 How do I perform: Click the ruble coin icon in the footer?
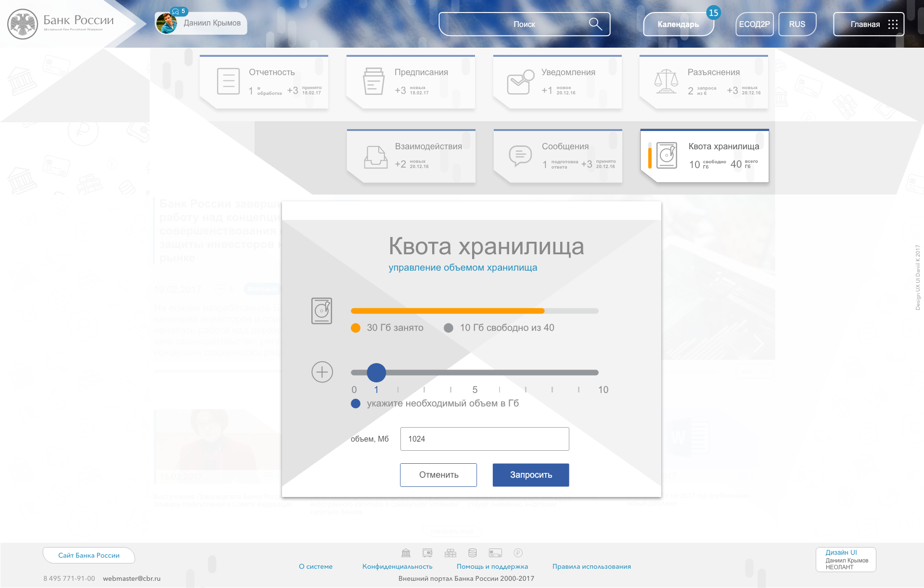point(518,553)
